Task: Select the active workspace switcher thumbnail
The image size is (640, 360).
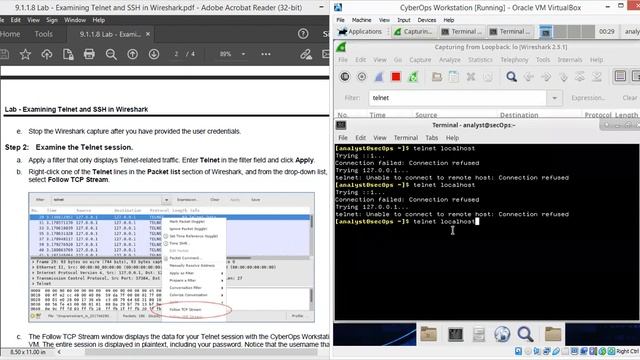Action: tap(546, 31)
